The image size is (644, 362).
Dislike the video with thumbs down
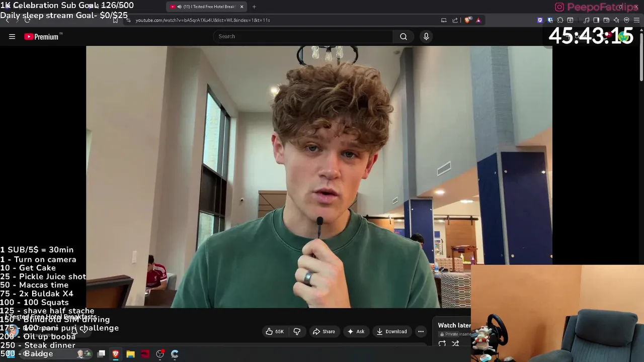(297, 331)
